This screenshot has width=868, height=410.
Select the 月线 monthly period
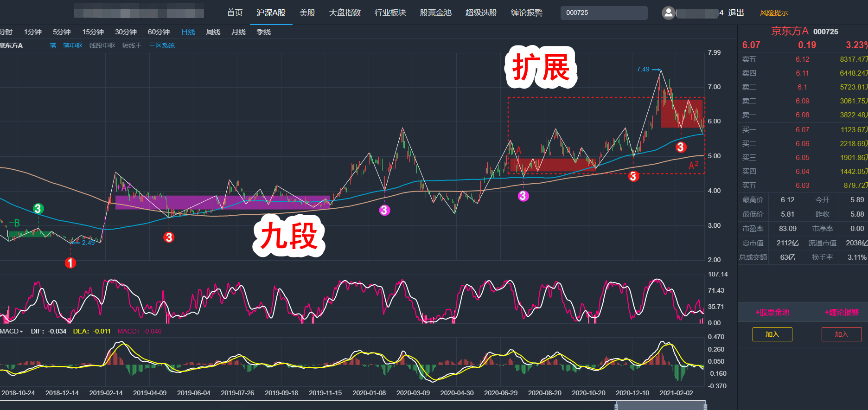[238, 32]
